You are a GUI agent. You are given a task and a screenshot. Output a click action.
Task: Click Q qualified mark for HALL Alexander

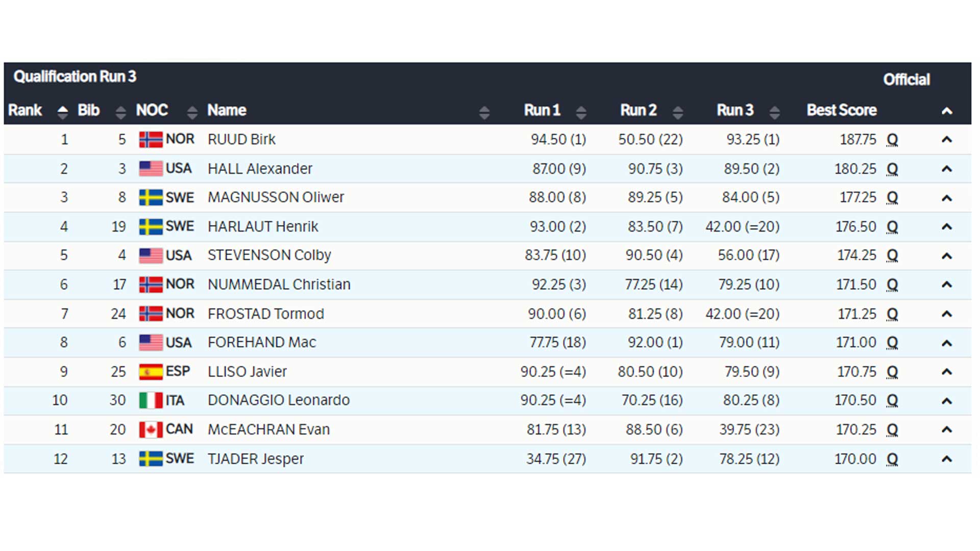pyautogui.click(x=892, y=169)
